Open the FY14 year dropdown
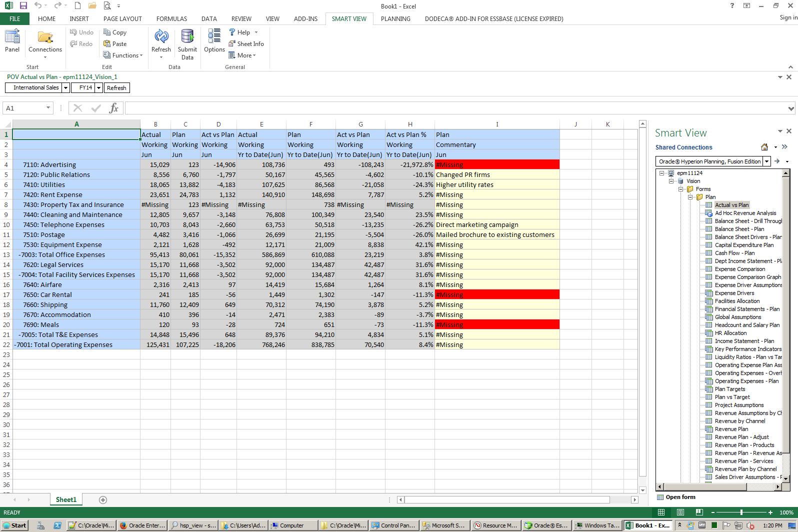Viewport: 798px width, 532px height. 99,88
